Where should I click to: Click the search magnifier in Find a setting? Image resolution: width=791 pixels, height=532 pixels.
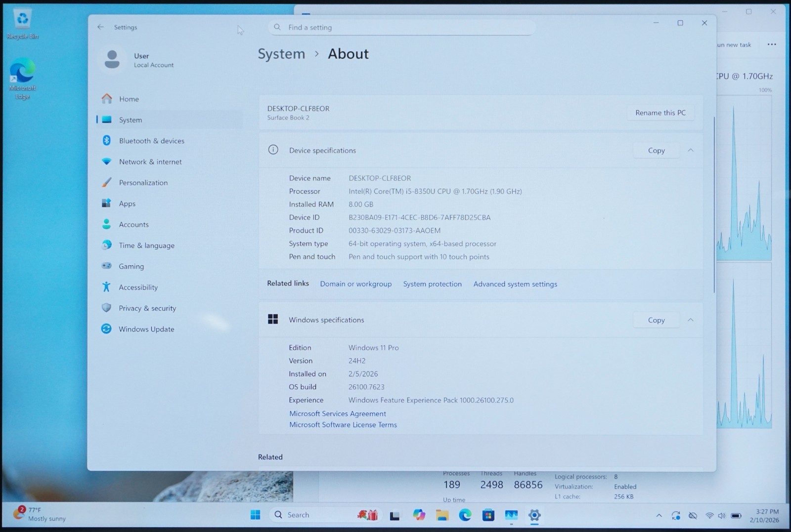[x=277, y=27]
